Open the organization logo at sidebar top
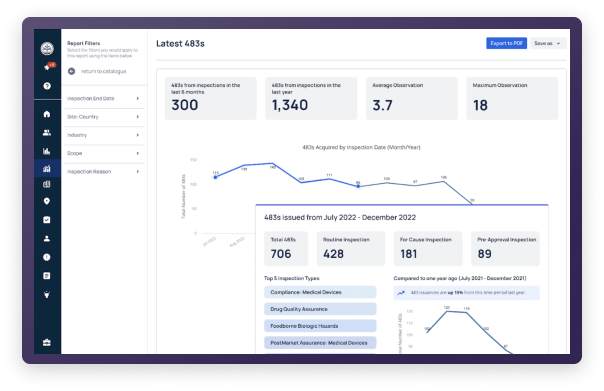This screenshot has width=604, height=391. pyautogui.click(x=47, y=49)
